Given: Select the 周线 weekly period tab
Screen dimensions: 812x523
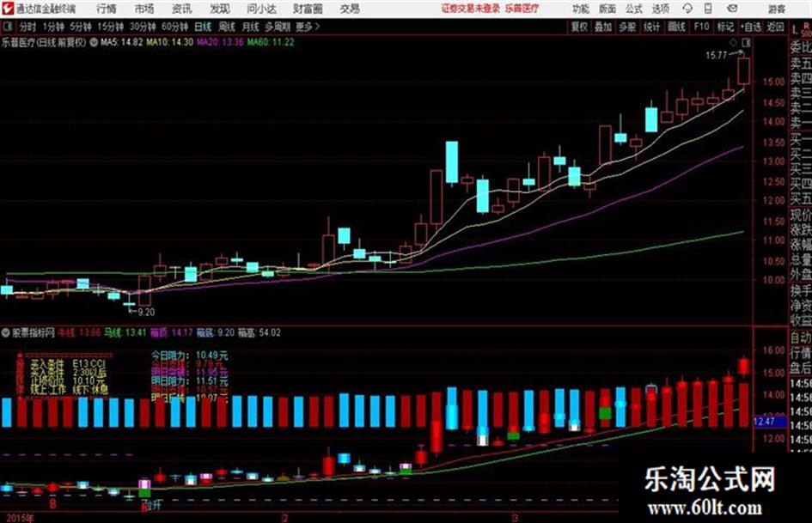Looking at the screenshot, I should (226, 27).
